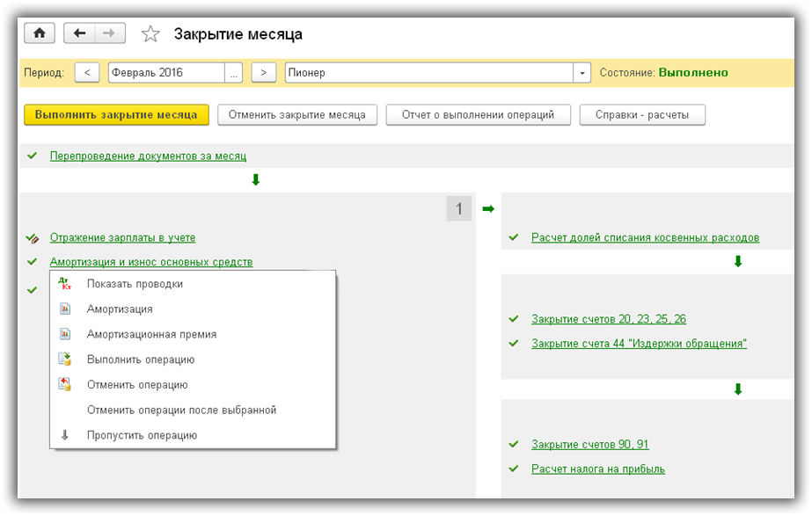The width and height of the screenshot is (812, 516).
Task: Click the down-arrow icon for Пропустить операцию
Action: 64,435
